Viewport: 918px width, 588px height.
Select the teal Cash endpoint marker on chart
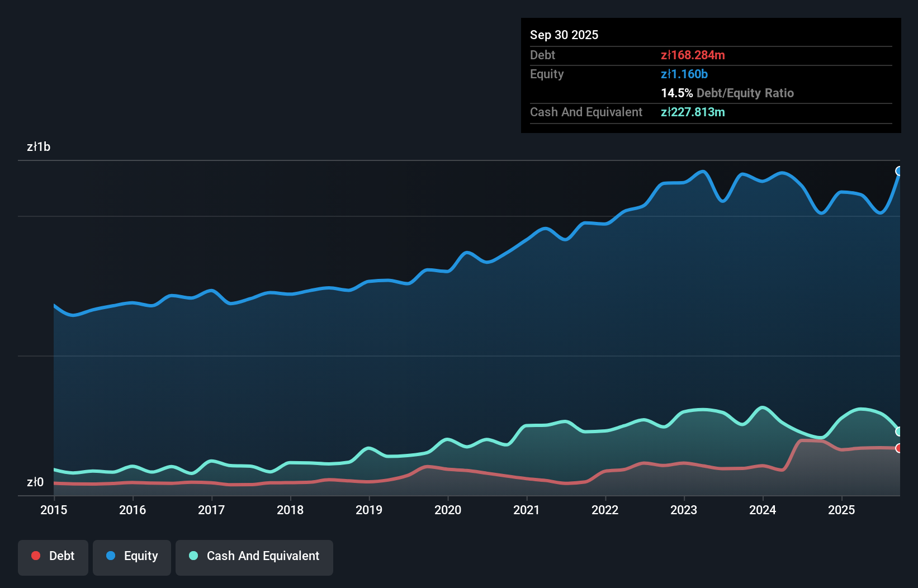tap(899, 431)
